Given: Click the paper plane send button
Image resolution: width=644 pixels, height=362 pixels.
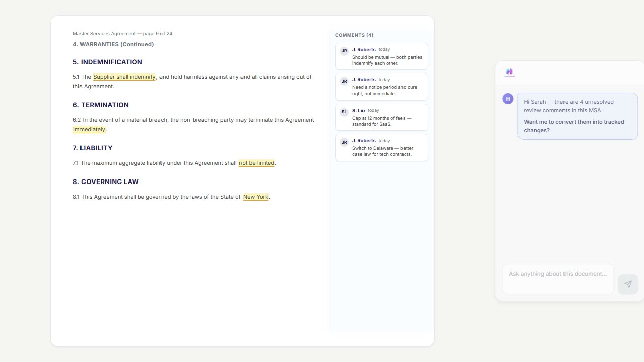Looking at the screenshot, I should [628, 284].
